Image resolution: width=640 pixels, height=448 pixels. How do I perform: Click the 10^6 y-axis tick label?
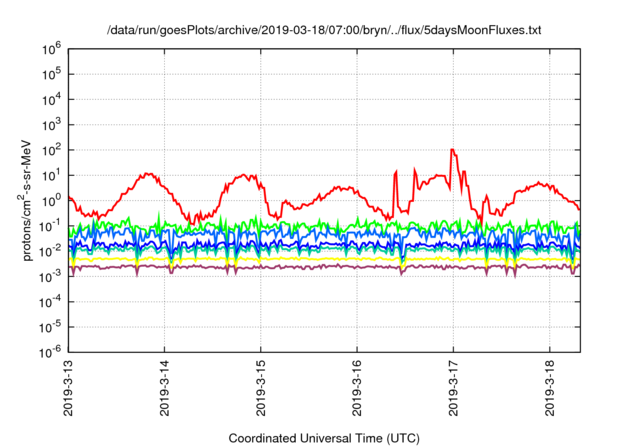51,49
